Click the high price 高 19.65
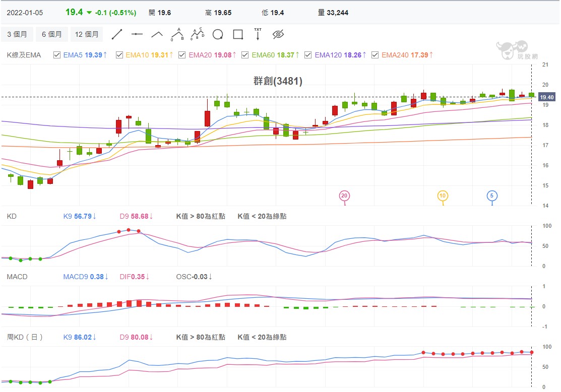561x392 pixels. click(218, 13)
